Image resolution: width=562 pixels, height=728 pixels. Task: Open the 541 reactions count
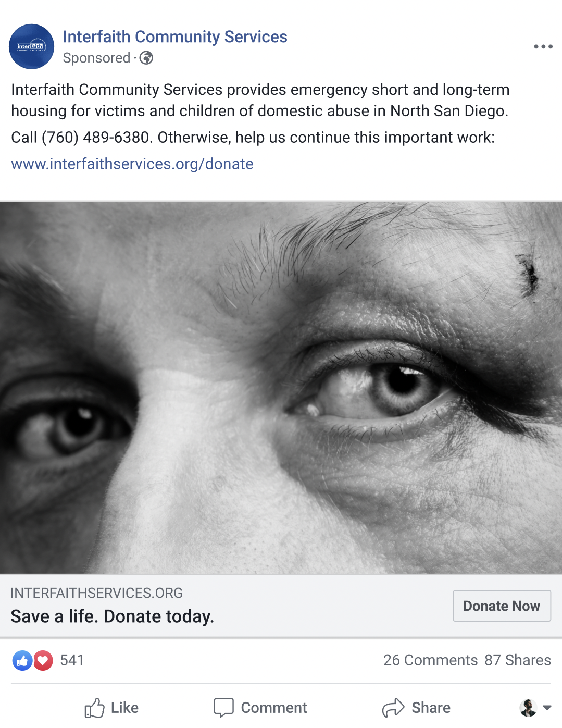[x=72, y=660]
